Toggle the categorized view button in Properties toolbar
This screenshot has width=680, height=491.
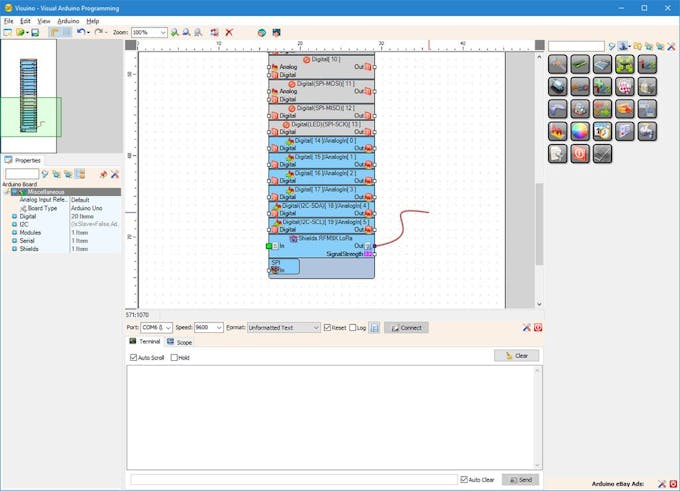pyautogui.click(x=80, y=174)
